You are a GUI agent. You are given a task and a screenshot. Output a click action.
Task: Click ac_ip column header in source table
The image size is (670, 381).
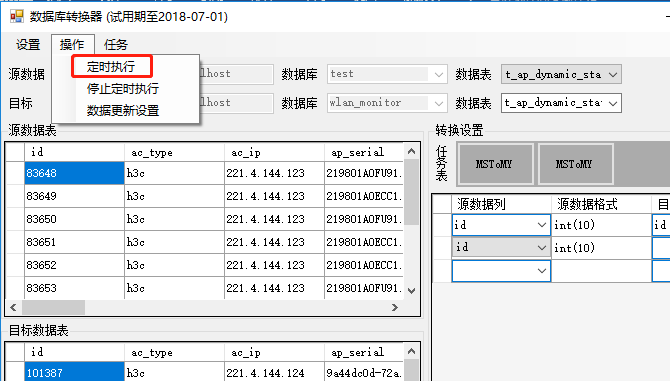coord(274,152)
